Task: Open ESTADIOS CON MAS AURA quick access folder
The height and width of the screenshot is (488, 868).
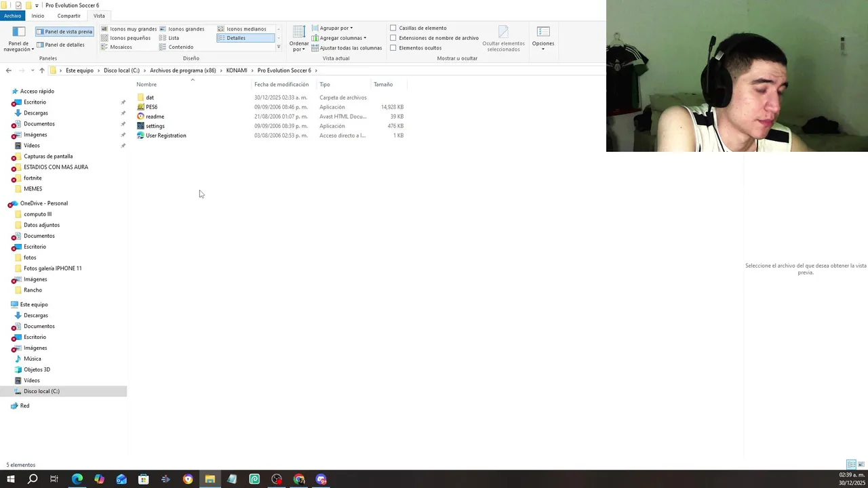Action: (x=56, y=167)
